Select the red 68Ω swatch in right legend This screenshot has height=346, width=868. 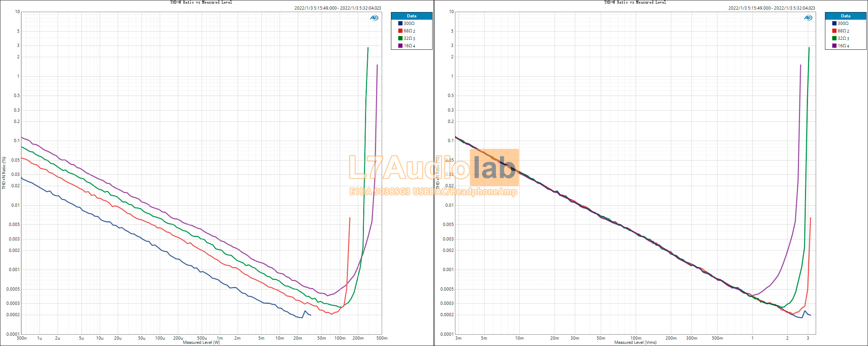click(834, 31)
